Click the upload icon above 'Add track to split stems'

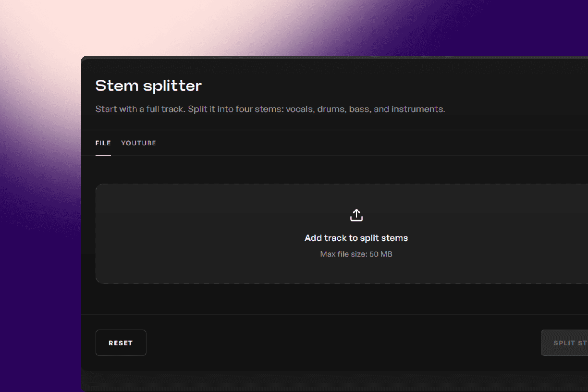pos(356,215)
